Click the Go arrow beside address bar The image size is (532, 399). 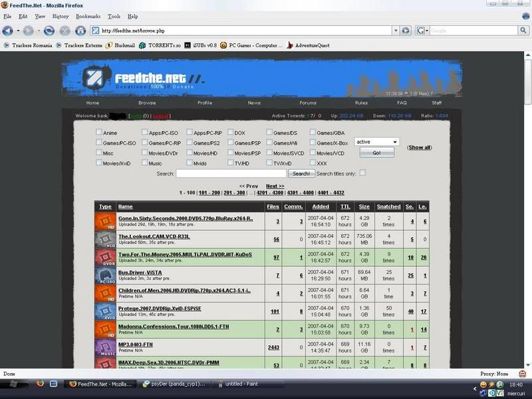point(406,31)
